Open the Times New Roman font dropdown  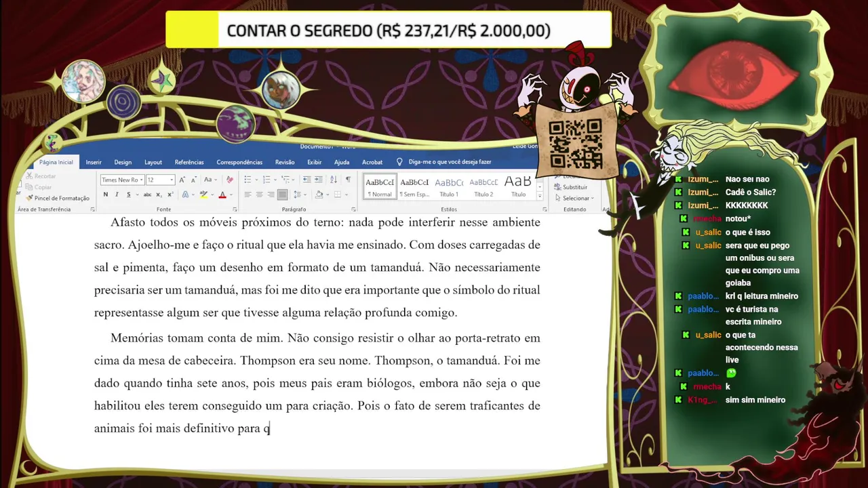click(x=142, y=180)
